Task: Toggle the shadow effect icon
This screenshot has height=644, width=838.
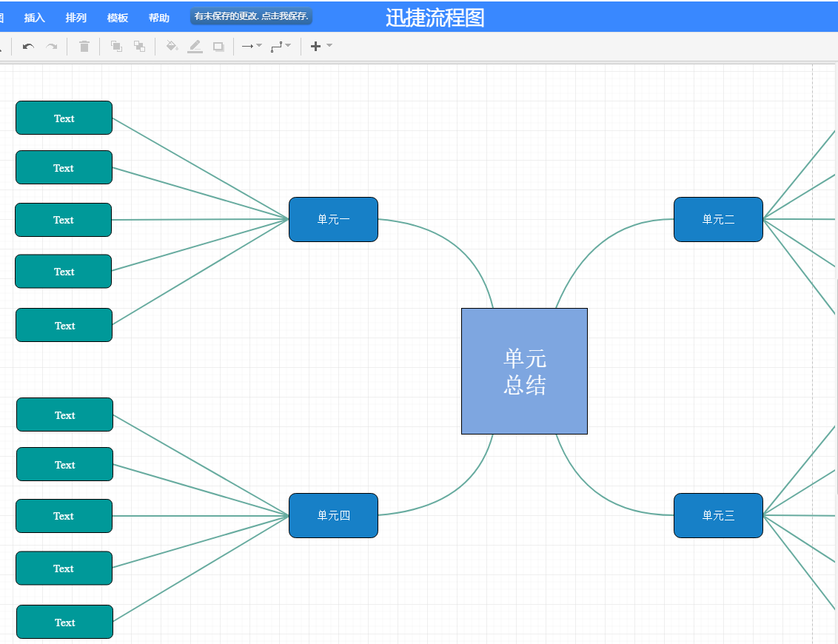Action: [218, 47]
